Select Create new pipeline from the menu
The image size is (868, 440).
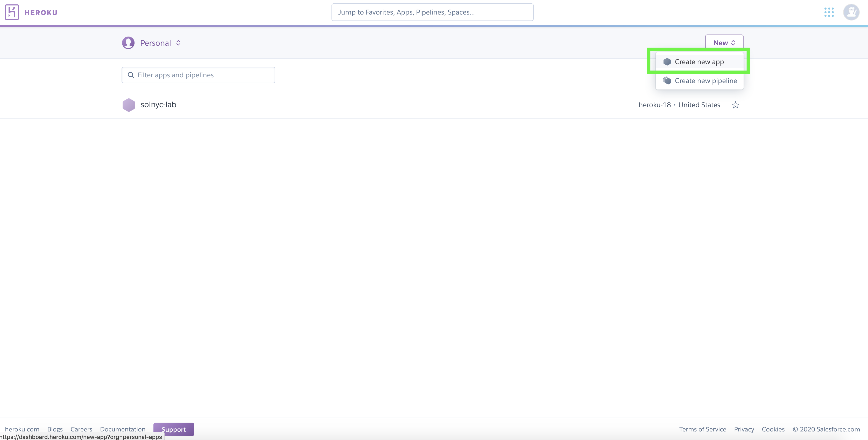click(x=706, y=81)
